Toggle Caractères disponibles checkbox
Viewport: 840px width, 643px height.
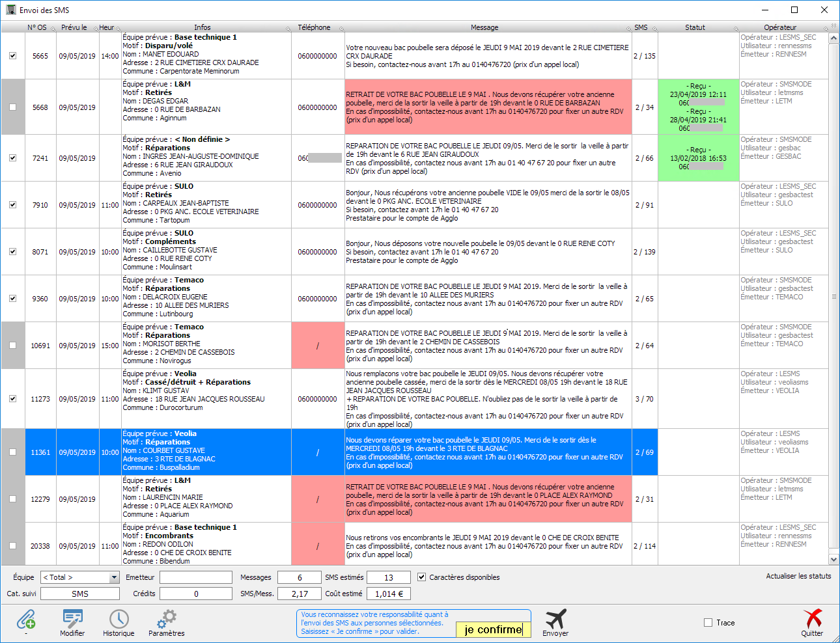coord(421,577)
